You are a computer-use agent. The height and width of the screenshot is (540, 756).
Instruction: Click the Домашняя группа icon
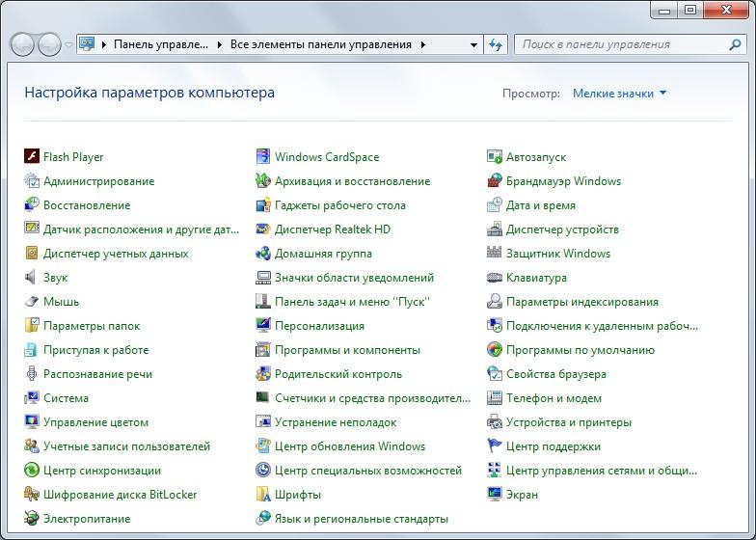pos(262,253)
